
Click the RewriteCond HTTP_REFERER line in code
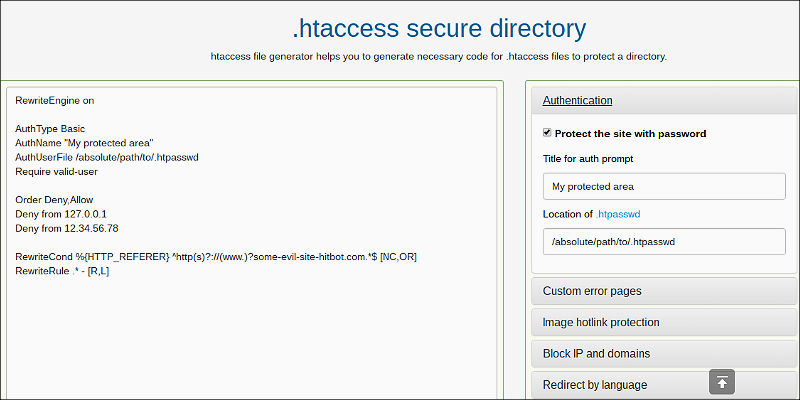pos(216,257)
